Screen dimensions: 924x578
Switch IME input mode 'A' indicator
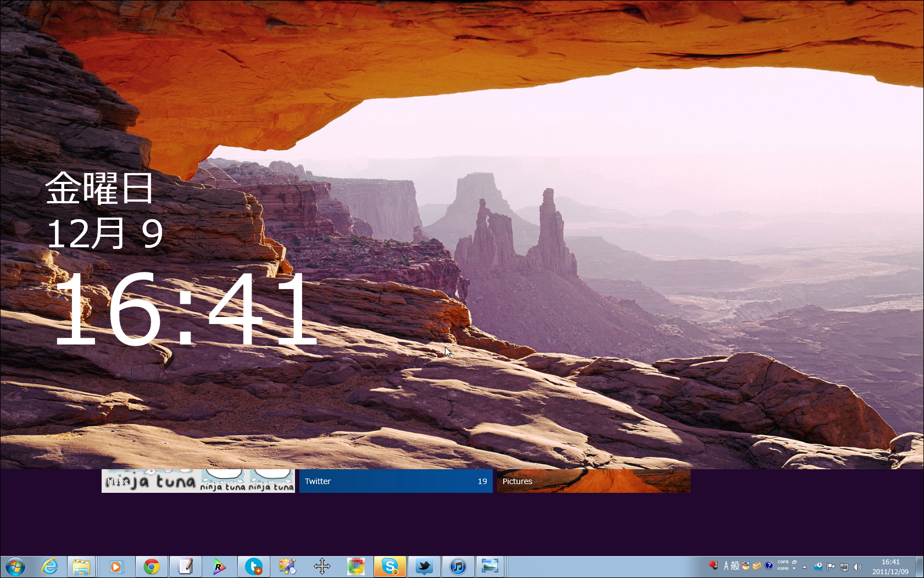[x=726, y=565]
